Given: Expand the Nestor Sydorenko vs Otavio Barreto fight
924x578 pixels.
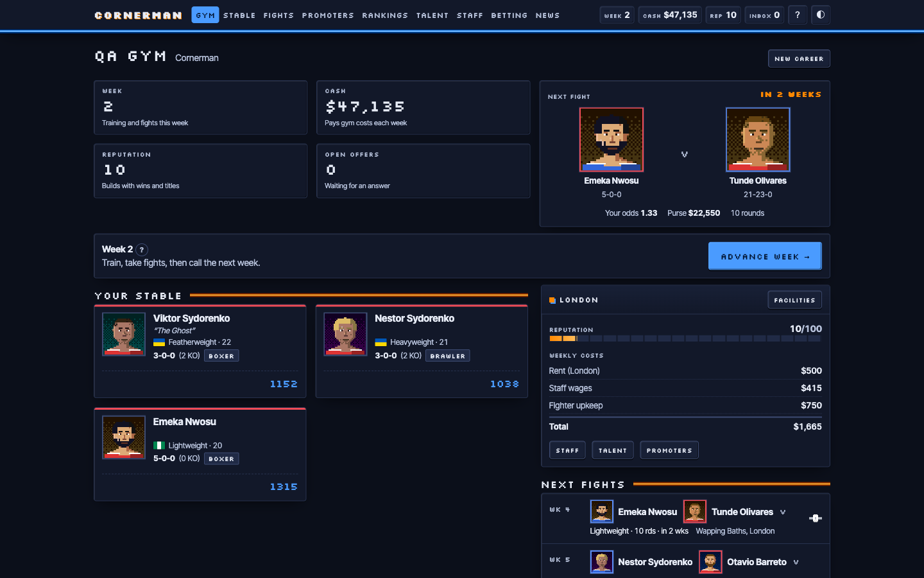Looking at the screenshot, I should click(x=796, y=562).
